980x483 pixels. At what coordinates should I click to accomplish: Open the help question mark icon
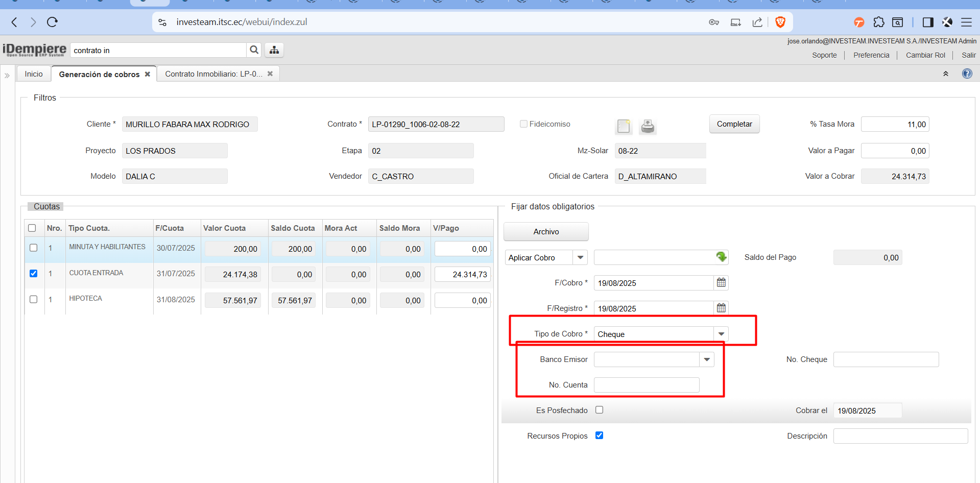967,74
